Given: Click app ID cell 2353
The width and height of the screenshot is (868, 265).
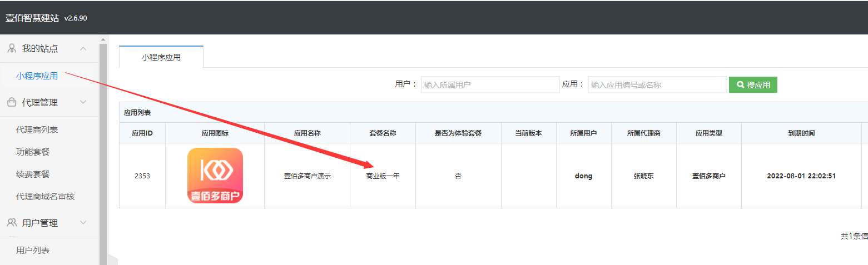Looking at the screenshot, I should 142,176.
